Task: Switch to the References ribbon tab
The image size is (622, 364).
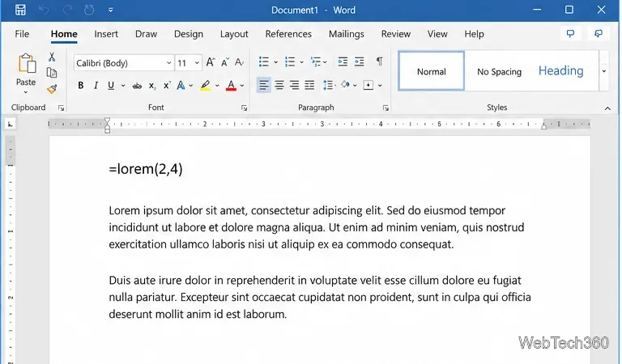Action: point(288,34)
